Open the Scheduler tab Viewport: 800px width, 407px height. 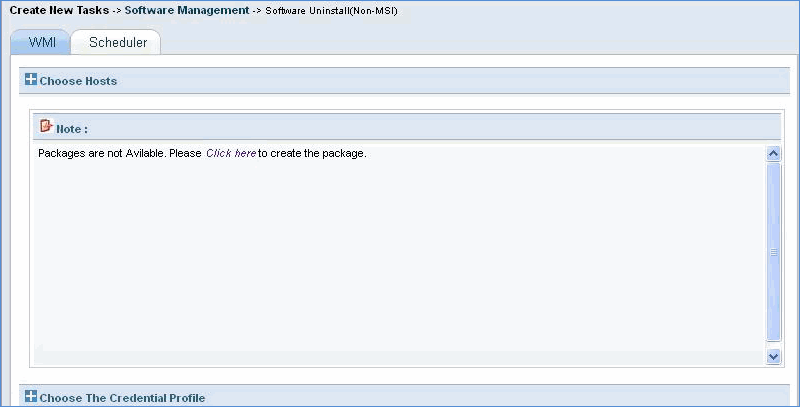(117, 42)
